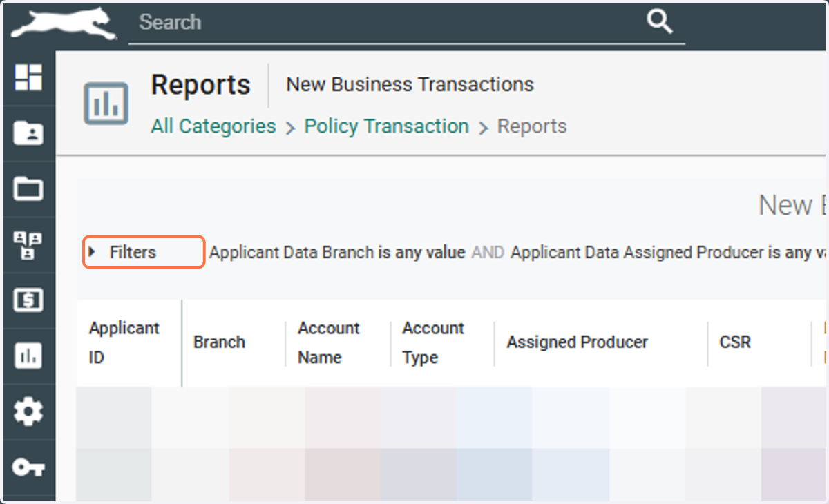Open the bar chart reports sidebar icon
829x504 pixels.
point(28,356)
